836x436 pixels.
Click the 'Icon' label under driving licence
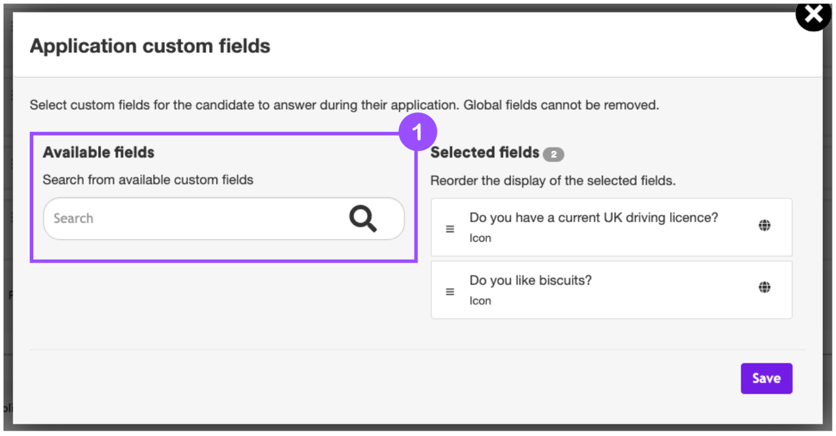pyautogui.click(x=480, y=238)
